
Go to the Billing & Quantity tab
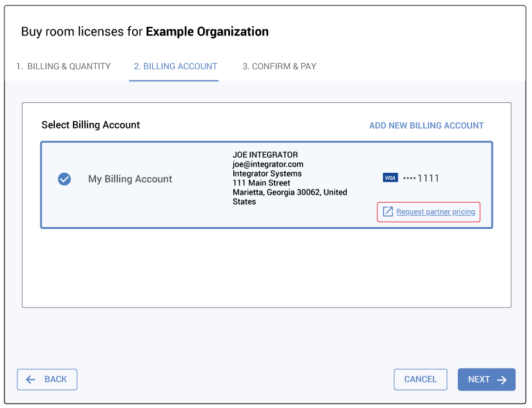tap(64, 66)
